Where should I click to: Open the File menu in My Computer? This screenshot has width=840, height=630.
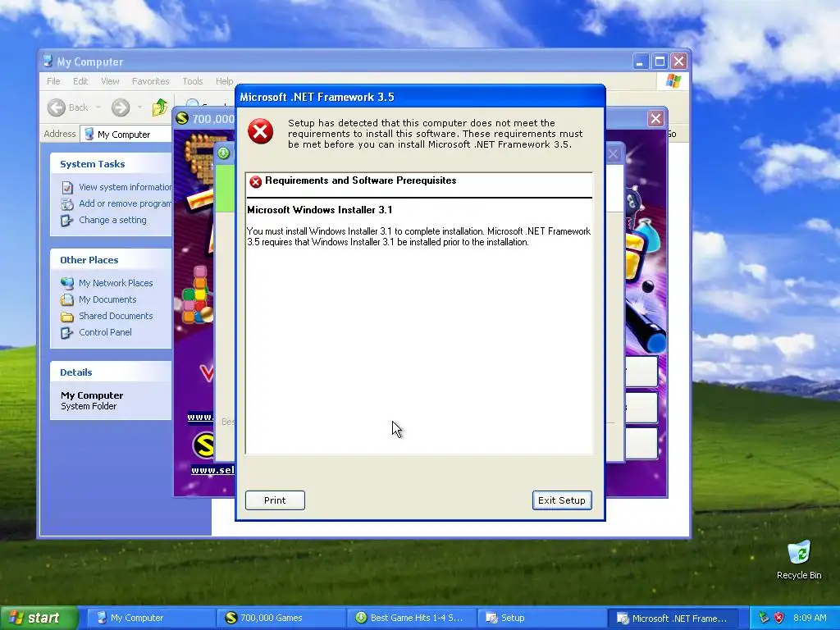53,81
